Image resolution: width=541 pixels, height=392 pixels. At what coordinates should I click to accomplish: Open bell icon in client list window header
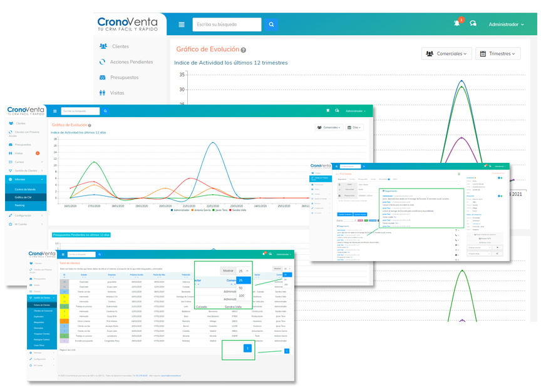264,254
